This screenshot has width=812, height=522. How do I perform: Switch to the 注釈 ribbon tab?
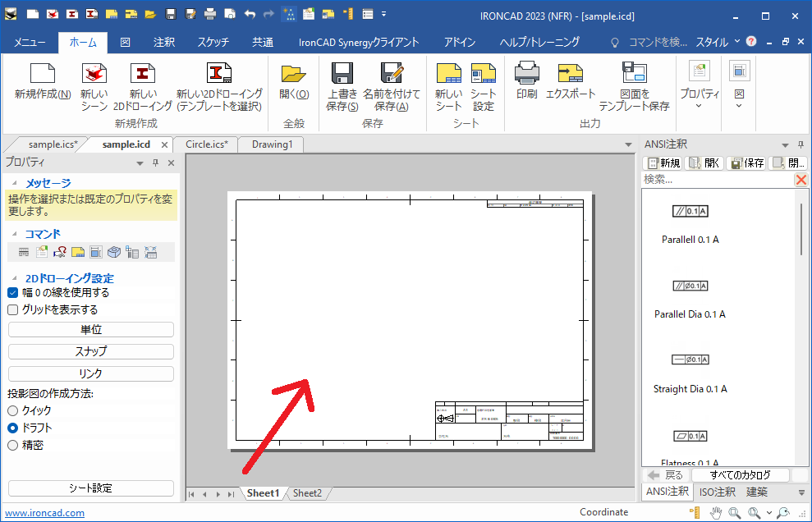click(164, 42)
